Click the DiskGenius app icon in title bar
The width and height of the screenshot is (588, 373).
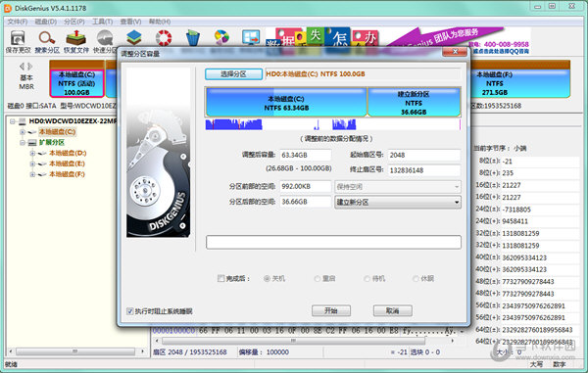coord(8,8)
